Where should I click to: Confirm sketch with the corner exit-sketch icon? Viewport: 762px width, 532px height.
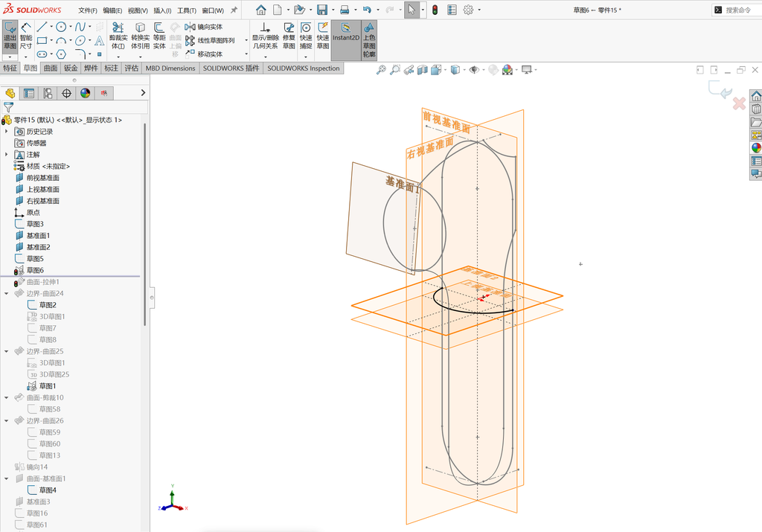tap(720, 90)
